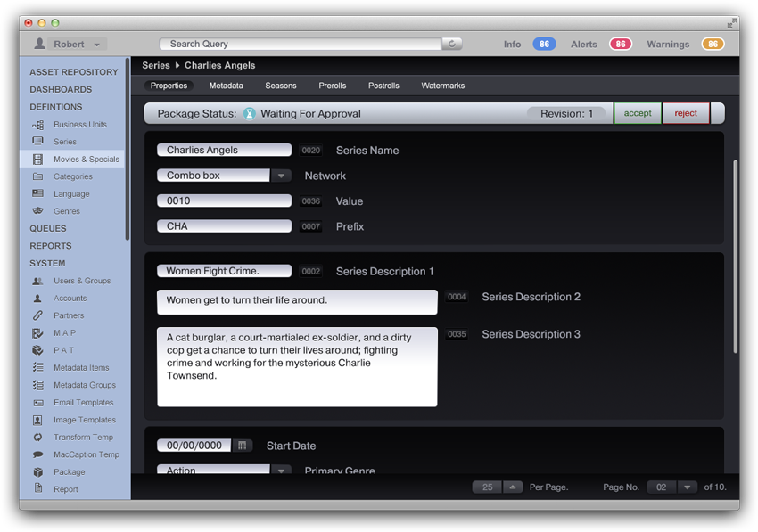Click the Genres mask icon
The image size is (758, 532).
point(37,210)
